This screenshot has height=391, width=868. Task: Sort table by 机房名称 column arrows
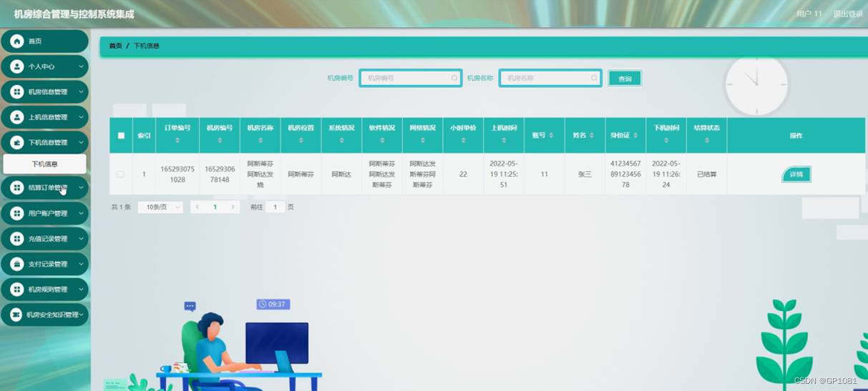pyautogui.click(x=260, y=140)
